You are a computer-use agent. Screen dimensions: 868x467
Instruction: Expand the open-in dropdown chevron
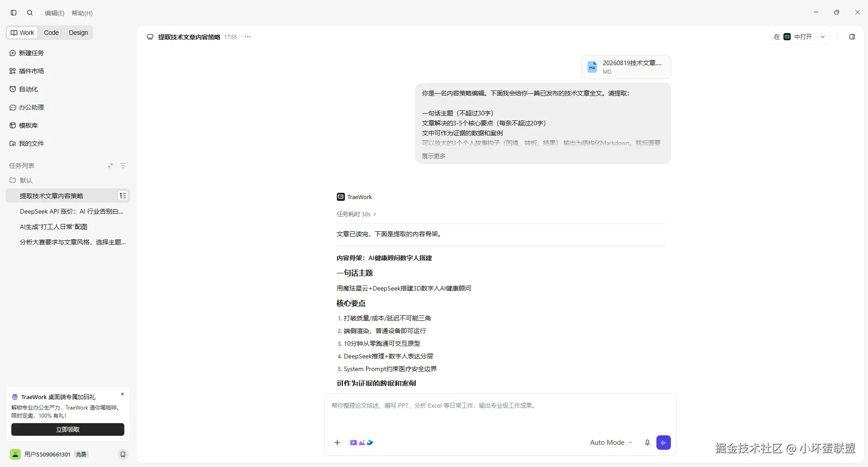[823, 37]
